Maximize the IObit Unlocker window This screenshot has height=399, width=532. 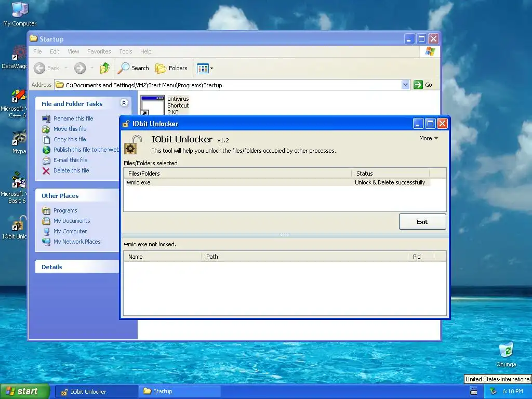pyautogui.click(x=430, y=124)
